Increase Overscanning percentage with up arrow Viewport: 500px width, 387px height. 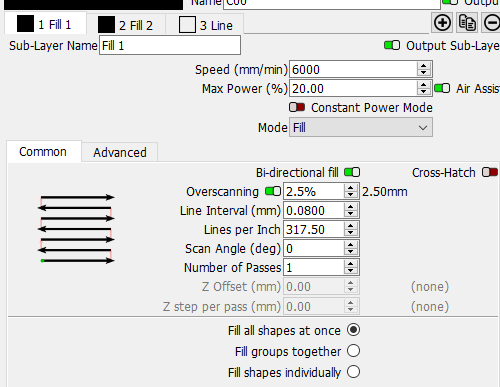tap(350, 188)
